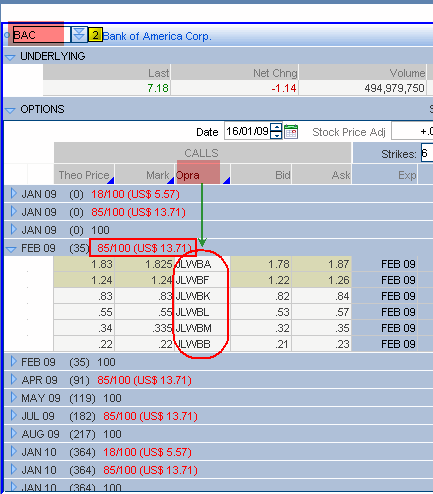This screenshot has height=494, width=433.
Task: Select the JLWBL Opra code cell
Action: [202, 312]
